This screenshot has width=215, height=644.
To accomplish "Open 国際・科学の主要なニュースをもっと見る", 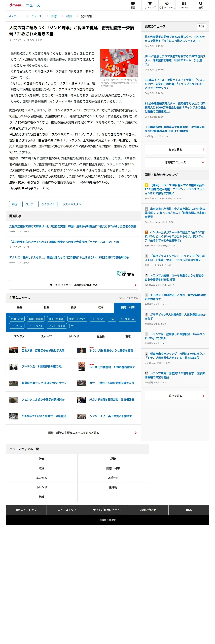I will 74,433.
